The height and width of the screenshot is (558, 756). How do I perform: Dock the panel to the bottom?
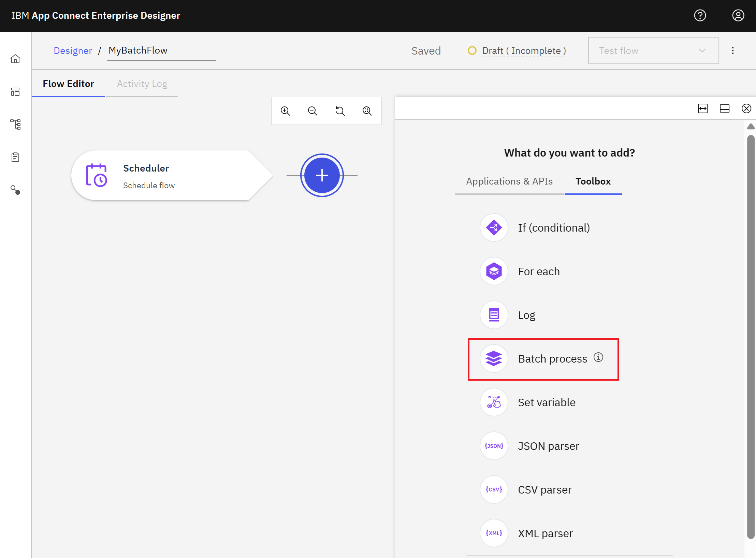[x=725, y=108]
